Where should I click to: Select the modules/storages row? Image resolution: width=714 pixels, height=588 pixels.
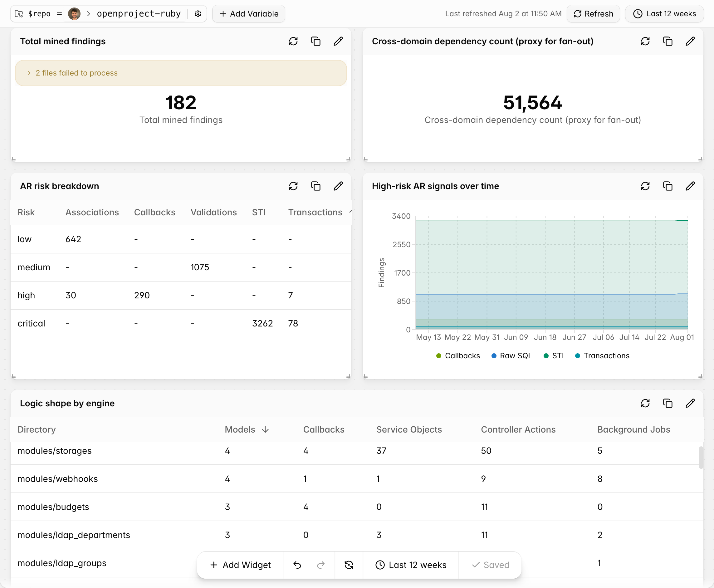[x=357, y=451]
